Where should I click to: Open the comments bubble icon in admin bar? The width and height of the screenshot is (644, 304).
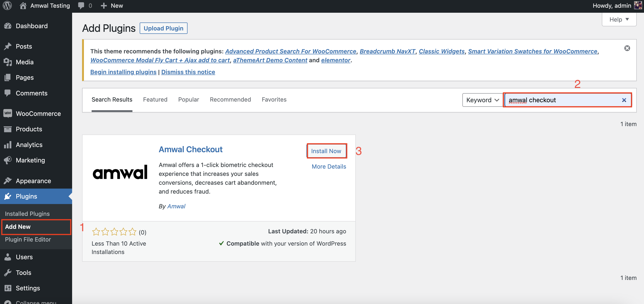(81, 5)
